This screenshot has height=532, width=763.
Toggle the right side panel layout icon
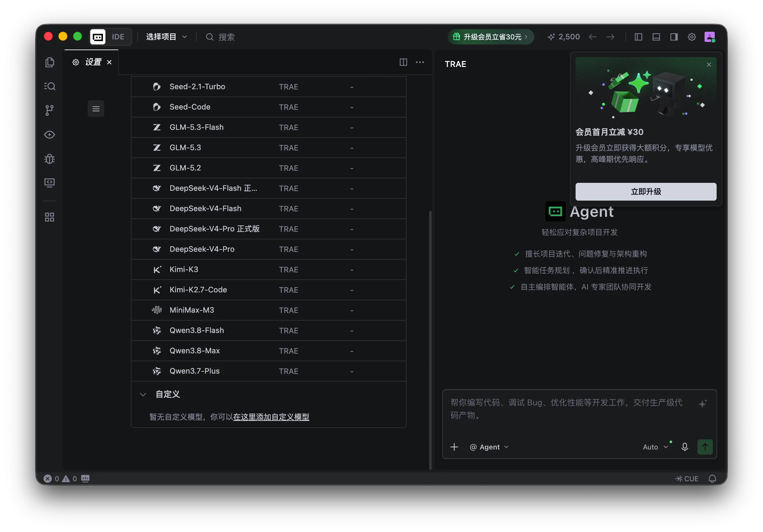tap(674, 37)
